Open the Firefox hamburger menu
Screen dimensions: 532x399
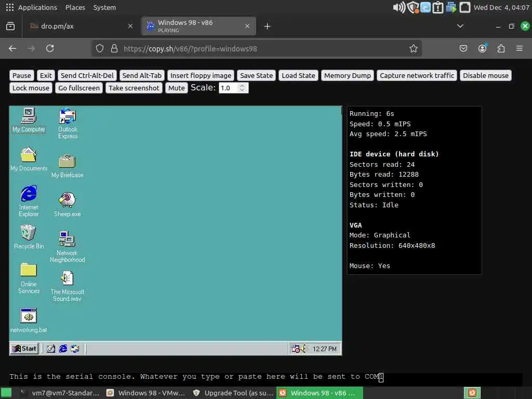[520, 48]
